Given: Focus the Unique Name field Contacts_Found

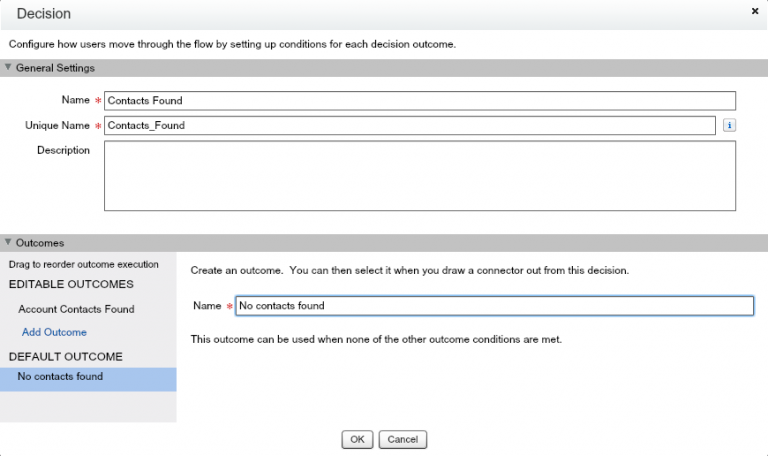Looking at the screenshot, I should coord(410,125).
